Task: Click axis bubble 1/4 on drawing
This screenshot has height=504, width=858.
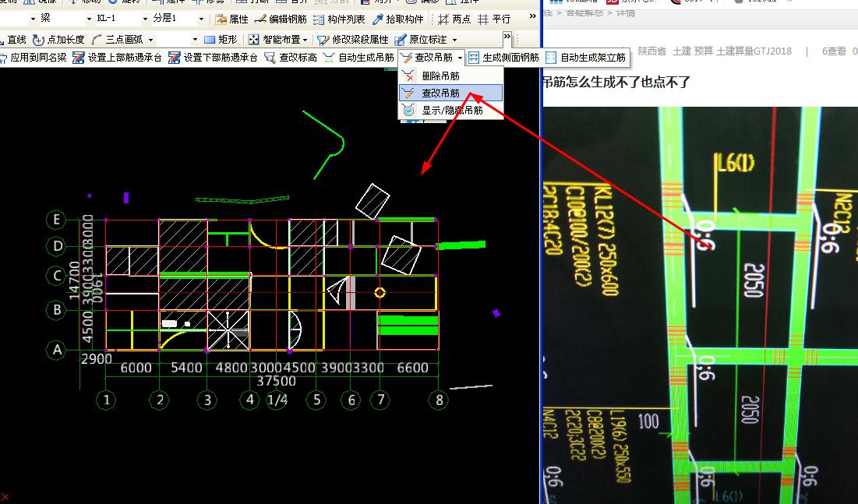Action: point(277,400)
